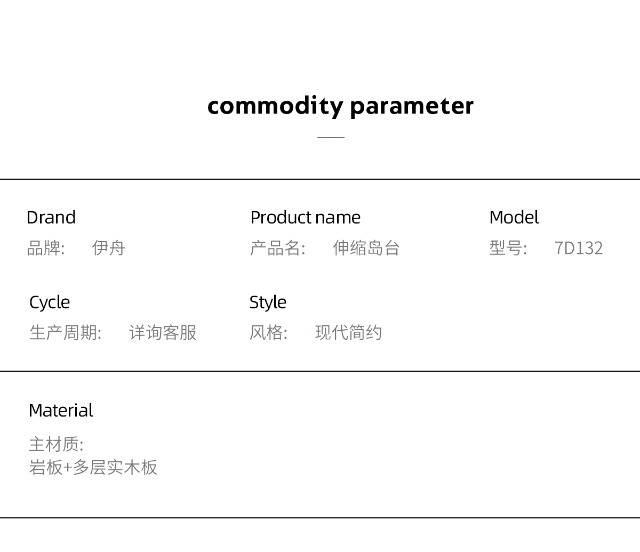
Task: Click the "Style" label
Action: (268, 302)
